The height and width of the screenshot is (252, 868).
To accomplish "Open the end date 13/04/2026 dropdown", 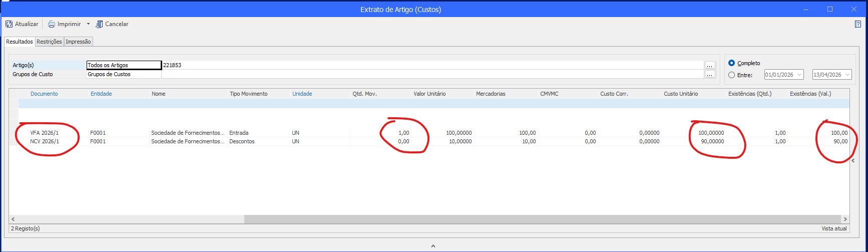I will pyautogui.click(x=847, y=75).
